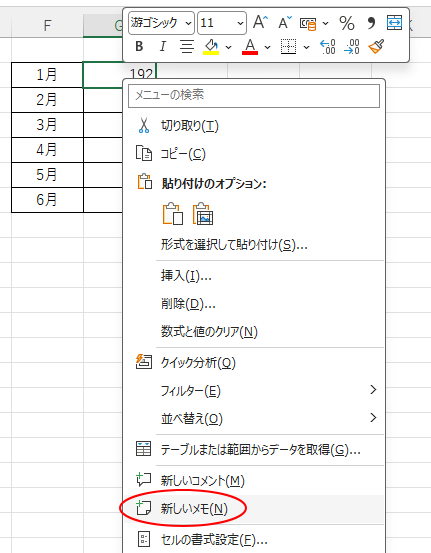Toggle Bold in the mini toolbar
The image size is (431, 553).
[139, 46]
